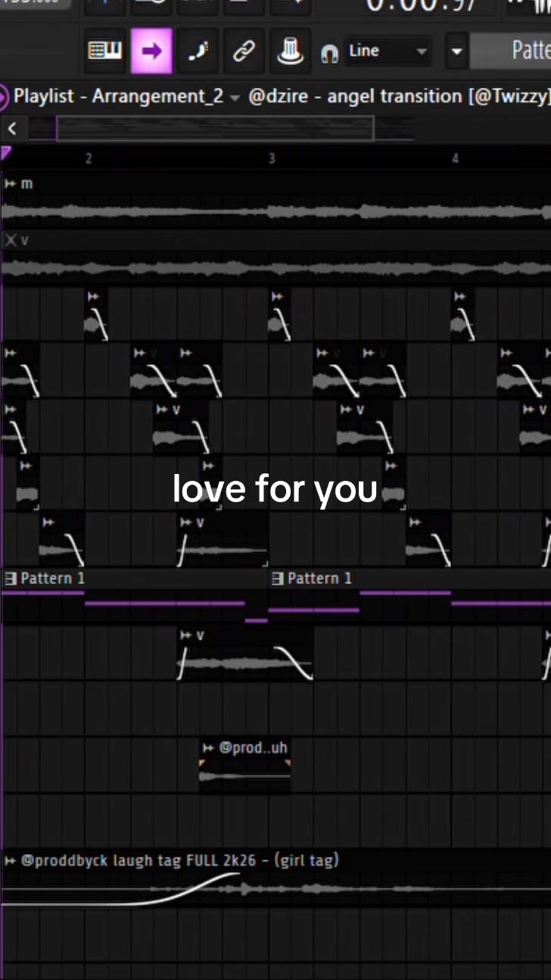Screen dimensions: 551x980
Task: Click the purple playhead marker on timeline
Action: click(5, 154)
